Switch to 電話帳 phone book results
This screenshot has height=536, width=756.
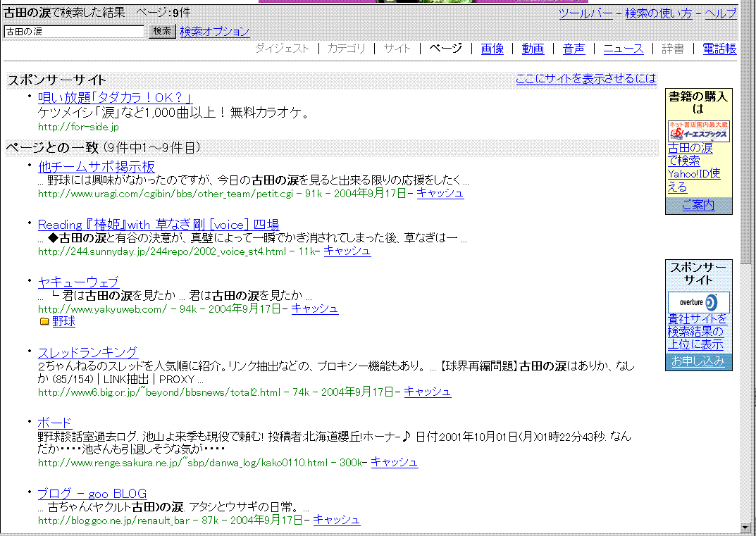tap(719, 48)
